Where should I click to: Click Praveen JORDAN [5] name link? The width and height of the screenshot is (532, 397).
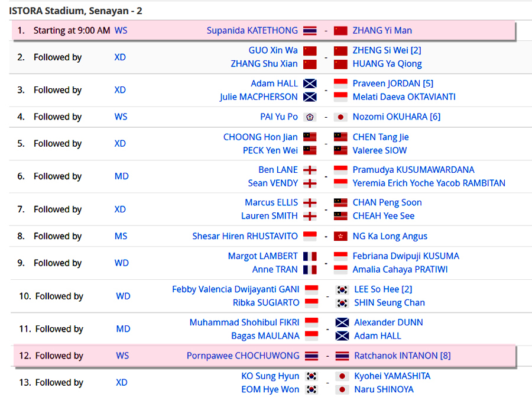click(393, 83)
